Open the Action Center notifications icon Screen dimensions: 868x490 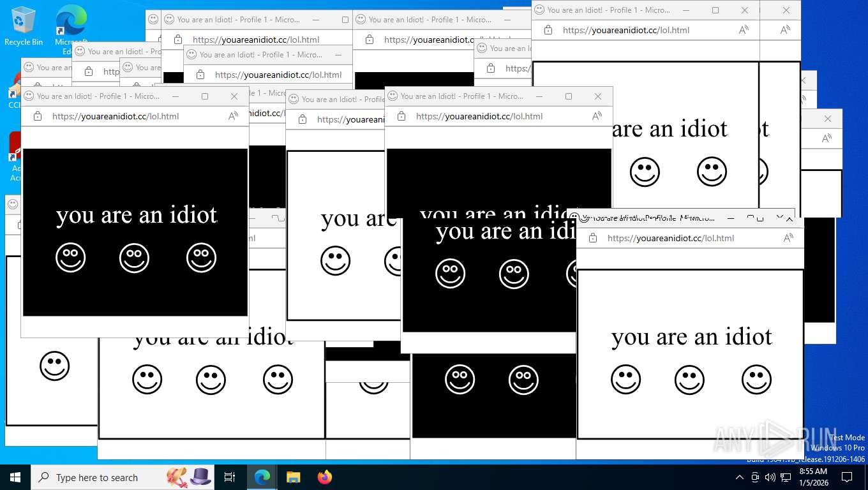click(x=847, y=477)
